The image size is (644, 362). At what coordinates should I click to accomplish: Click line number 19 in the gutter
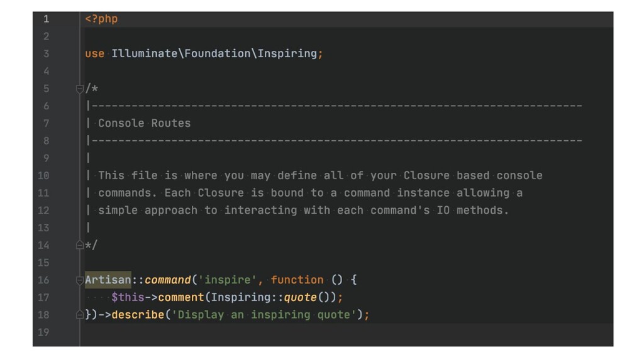[x=43, y=332]
